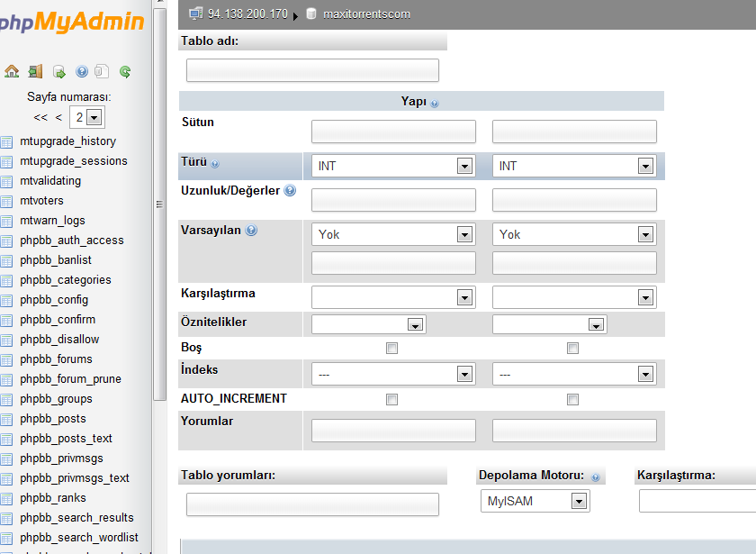Click table icon for phpbb_banlist
This screenshot has height=554, width=756.
tap(6, 260)
